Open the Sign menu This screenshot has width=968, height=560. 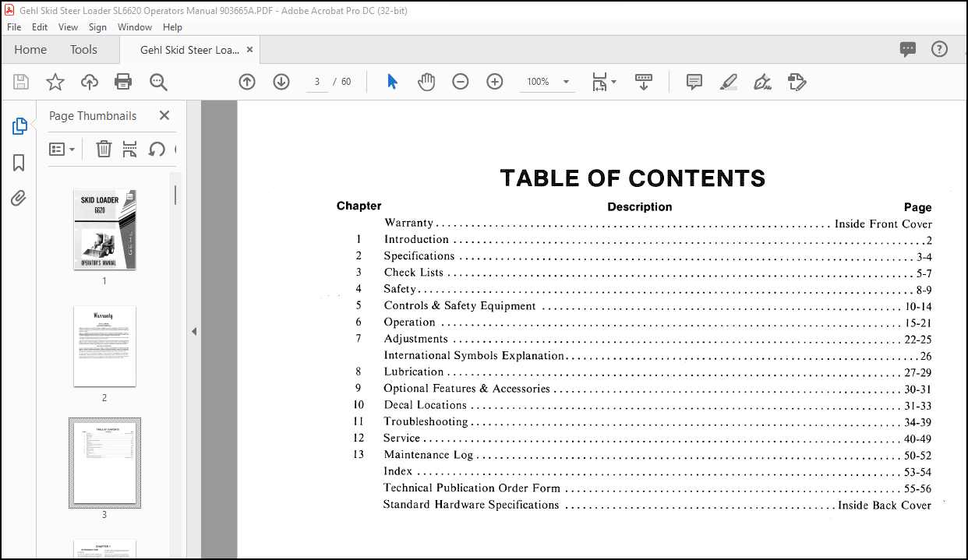click(x=97, y=26)
